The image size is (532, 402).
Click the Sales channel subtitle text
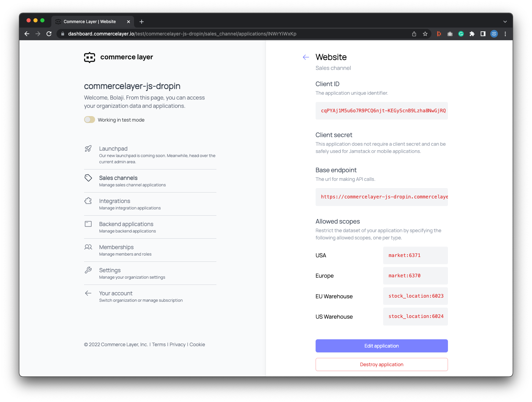coord(333,68)
